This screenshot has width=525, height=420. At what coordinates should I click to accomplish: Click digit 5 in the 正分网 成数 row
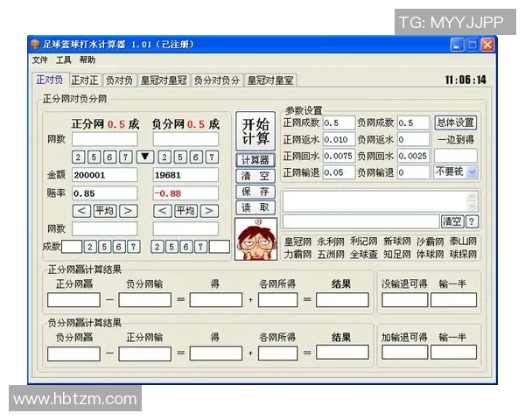(x=104, y=247)
